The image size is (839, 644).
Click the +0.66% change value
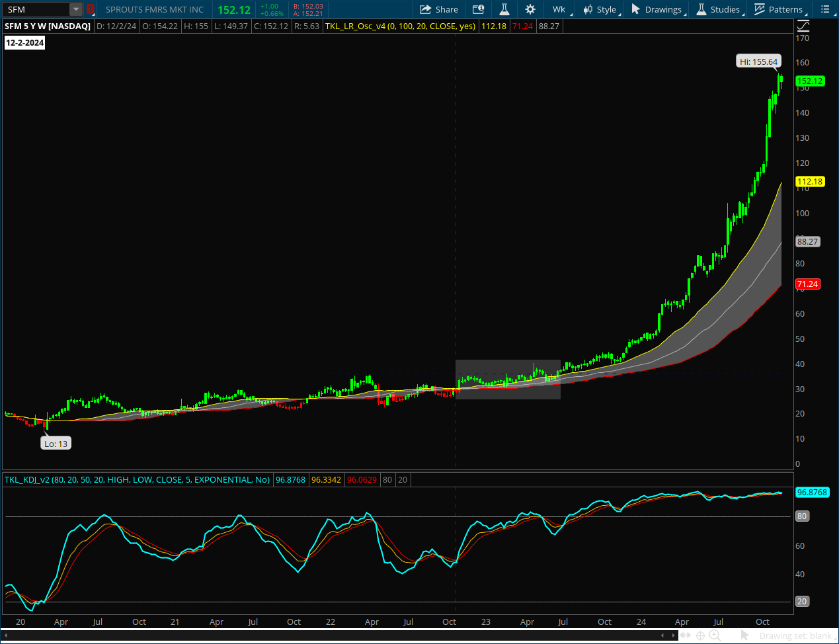(x=272, y=13)
